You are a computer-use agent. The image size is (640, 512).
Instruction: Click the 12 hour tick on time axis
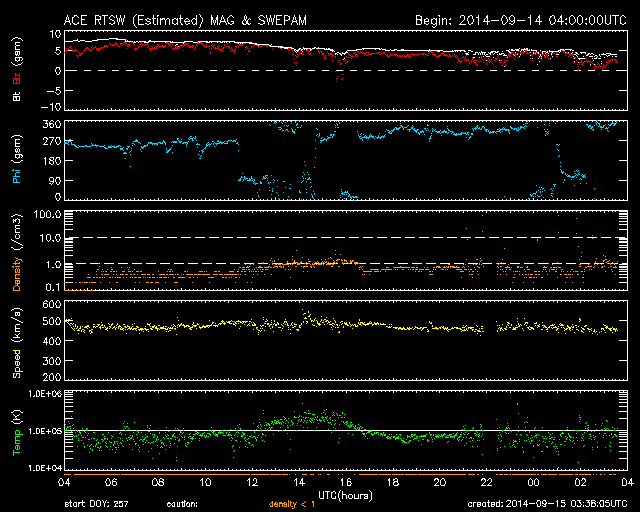251,482
